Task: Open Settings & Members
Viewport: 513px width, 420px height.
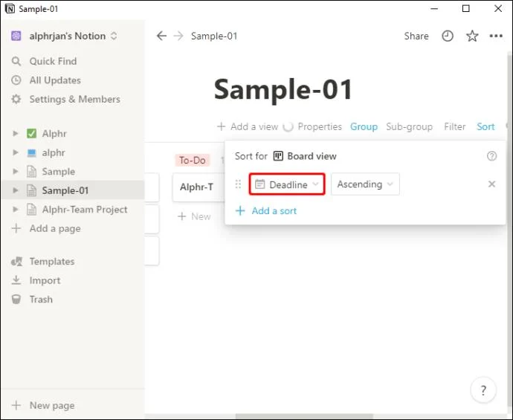Action: point(65,99)
